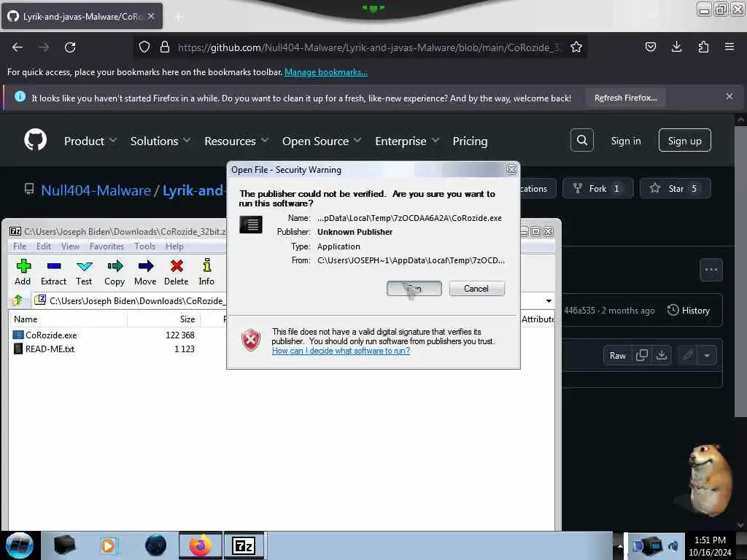The width and height of the screenshot is (747, 560).
Task: Open the Null404-Malware owner link
Action: coord(96,190)
